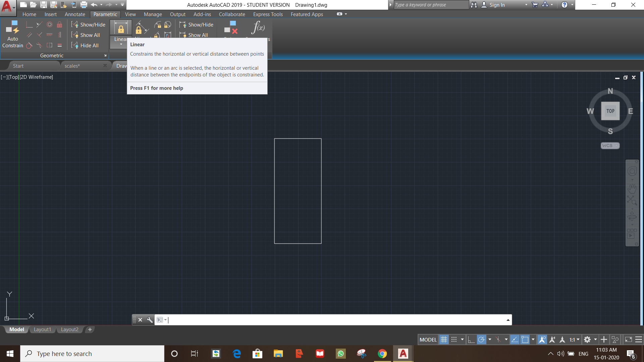The width and height of the screenshot is (644, 362).
Task: Click the Full Navigation Wheel icon
Action: [x=632, y=171]
